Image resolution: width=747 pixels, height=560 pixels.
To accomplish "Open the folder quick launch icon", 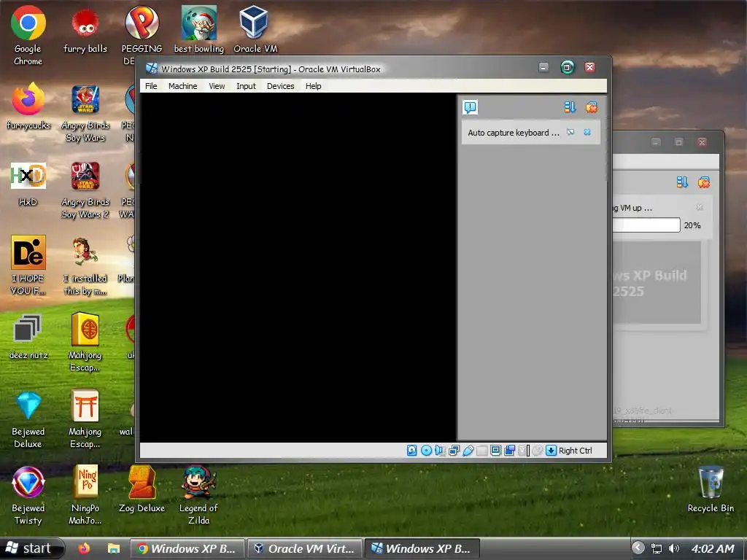I will point(113,548).
